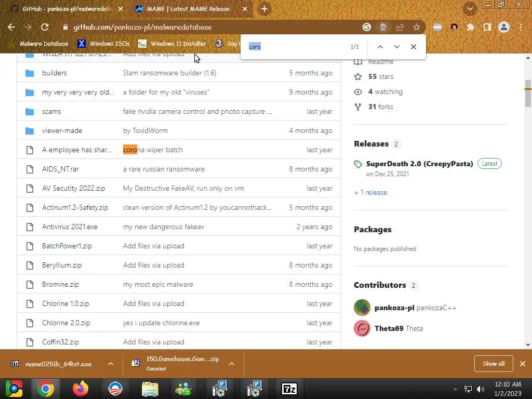Close the MAME tab
The image size is (532, 399).
pos(245,9)
